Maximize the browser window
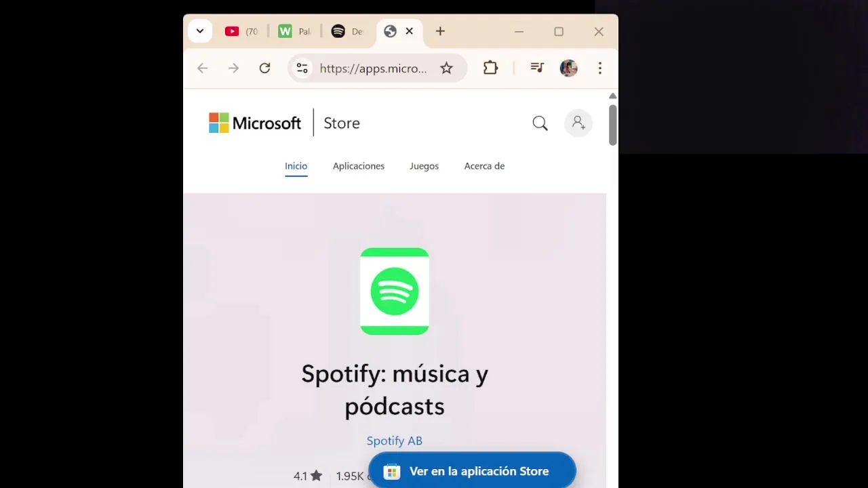Viewport: 868px width, 488px height. [559, 31]
